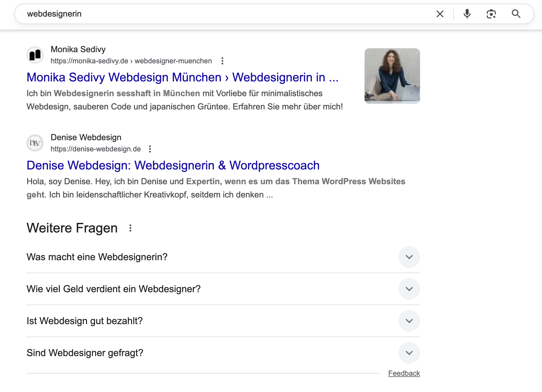Expand "Was macht eine Webdesignerin?" chevron

click(409, 257)
